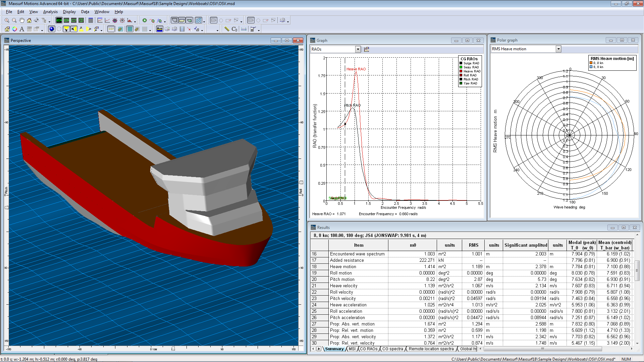Expand the measure toolbar options arrow
The image size is (644, 362).
tap(259, 30)
